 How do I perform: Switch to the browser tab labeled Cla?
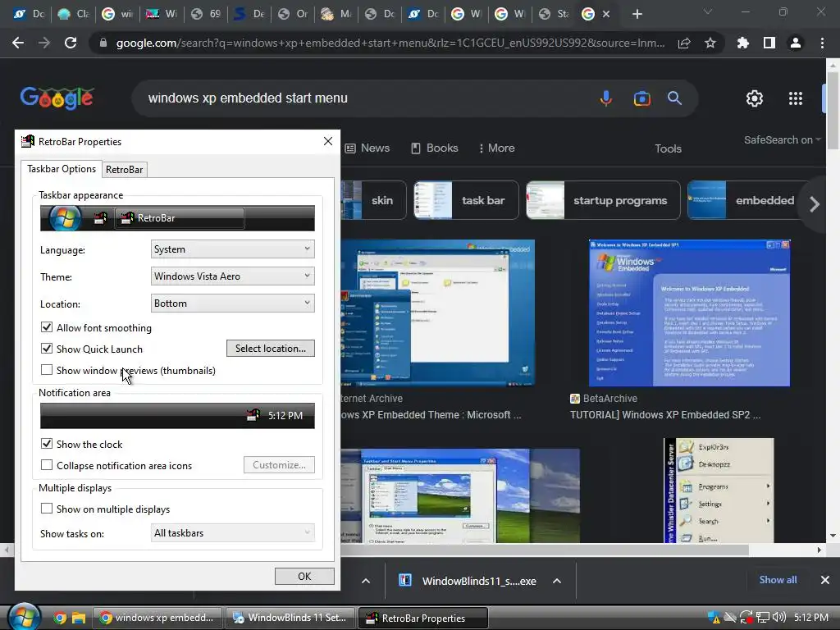click(x=73, y=15)
